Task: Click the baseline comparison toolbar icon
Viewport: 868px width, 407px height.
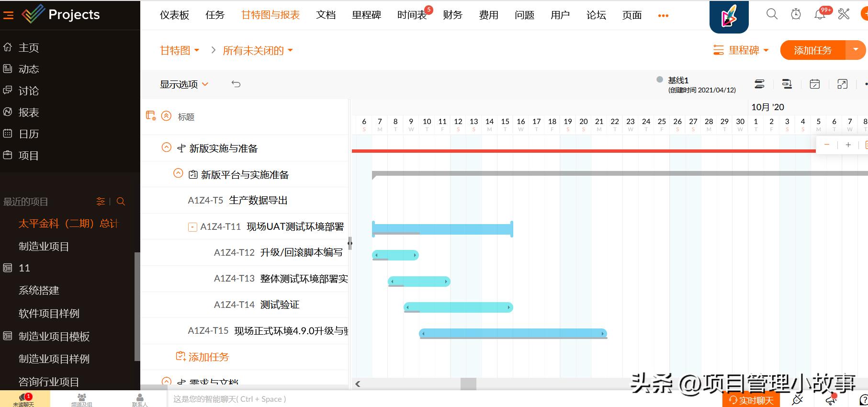Action: pos(787,84)
